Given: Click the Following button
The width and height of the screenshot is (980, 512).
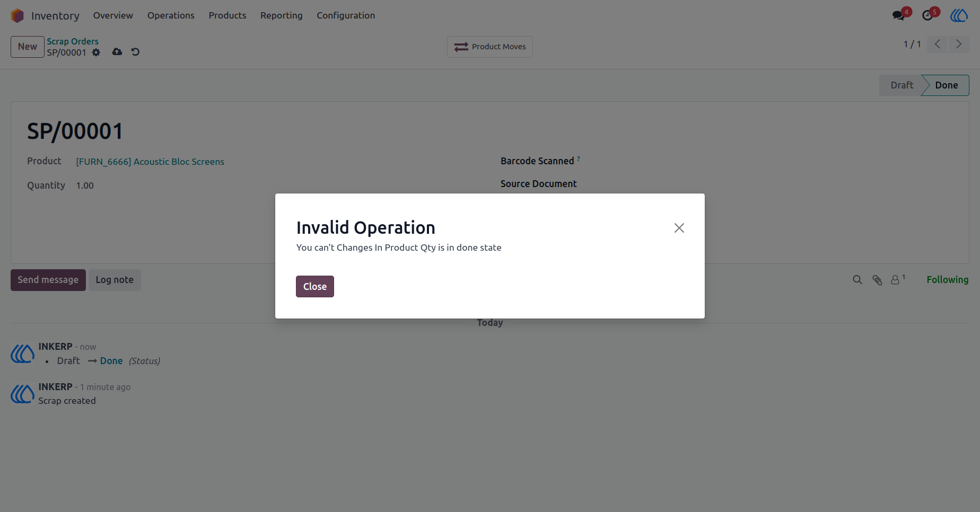Looking at the screenshot, I should tap(947, 280).
